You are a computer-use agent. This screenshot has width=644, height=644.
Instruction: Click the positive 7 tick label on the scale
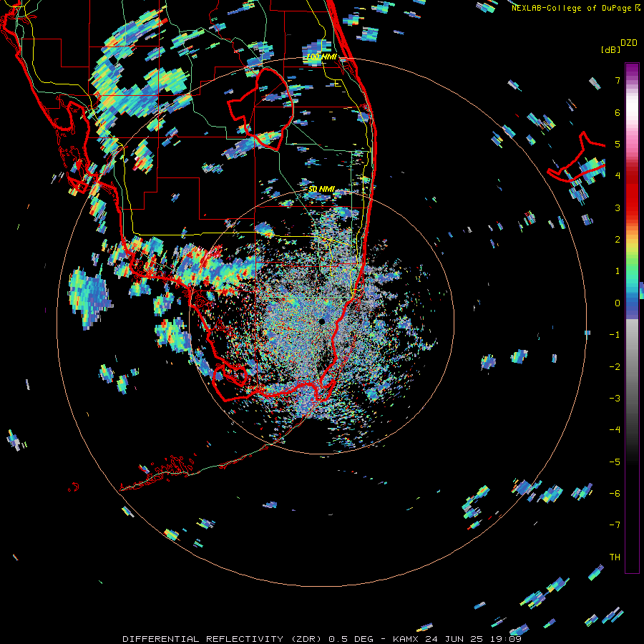tap(618, 80)
